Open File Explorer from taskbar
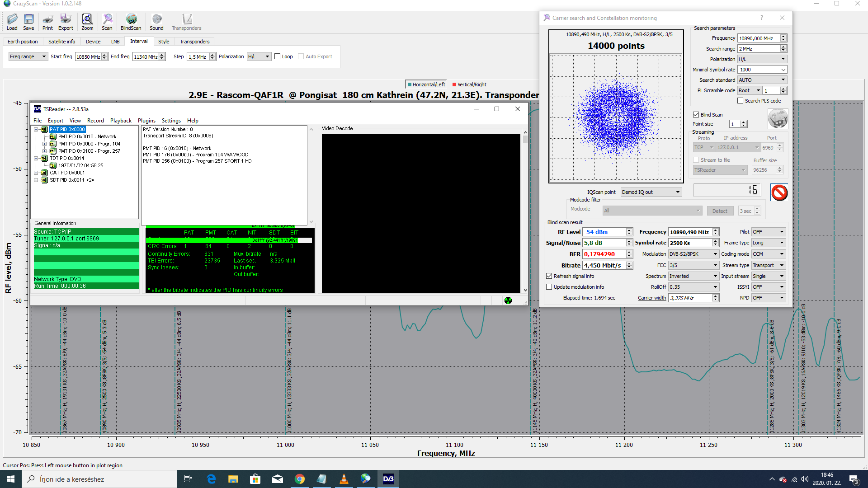Screen dimensions: 868x488 pyautogui.click(x=233, y=479)
